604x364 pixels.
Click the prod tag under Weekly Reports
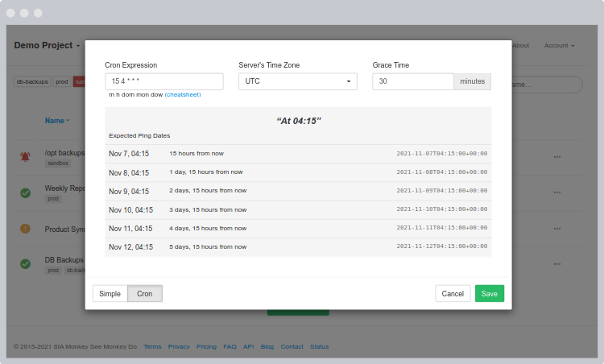coord(53,199)
